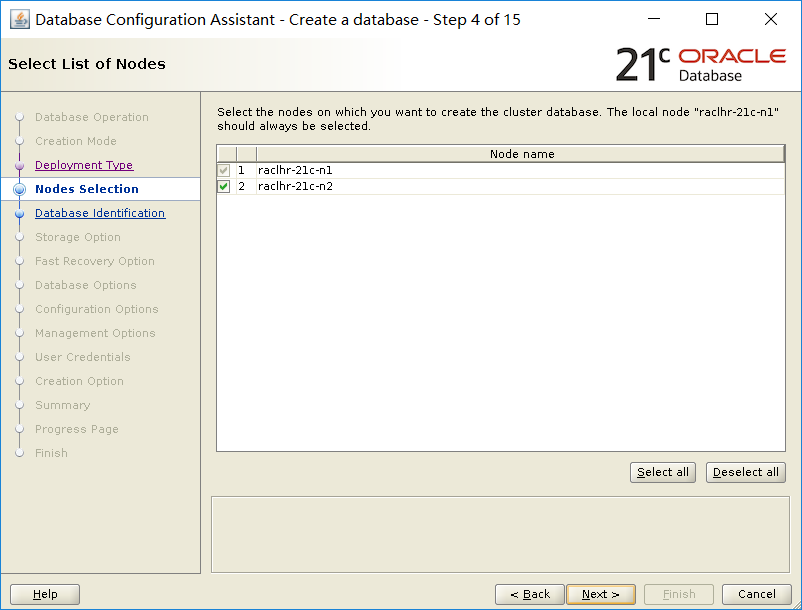
Task: Click the Database Identification step bullet icon
Action: 19,214
